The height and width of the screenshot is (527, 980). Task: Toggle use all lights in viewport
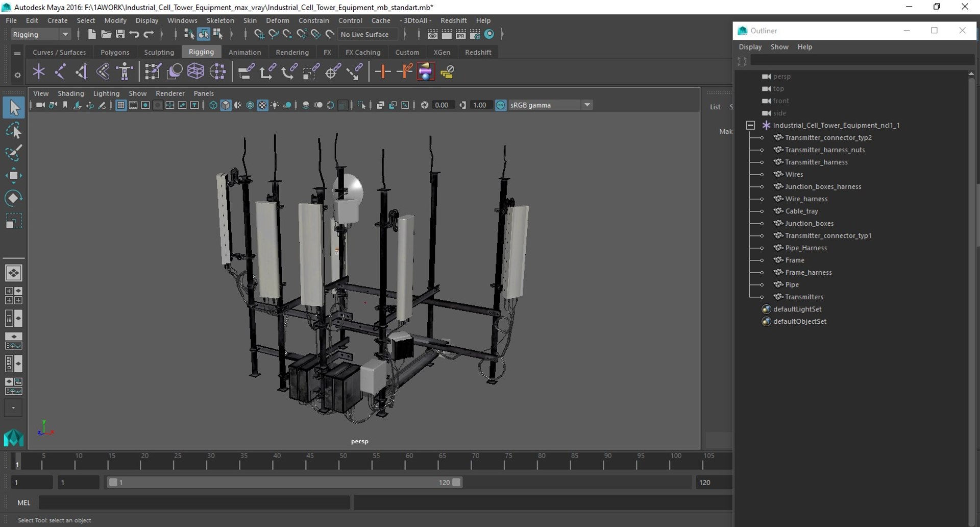pos(275,105)
